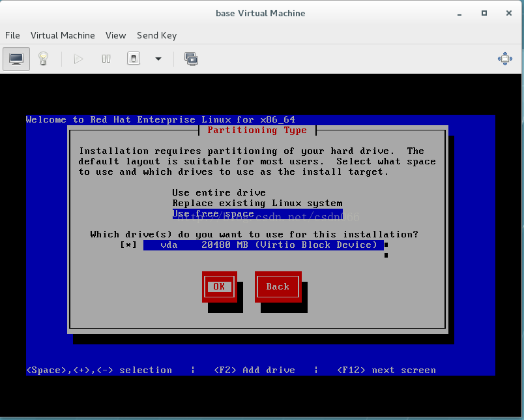Switch to fullscreen view icon
Viewport: 524px width, 420px height.
tap(504, 59)
